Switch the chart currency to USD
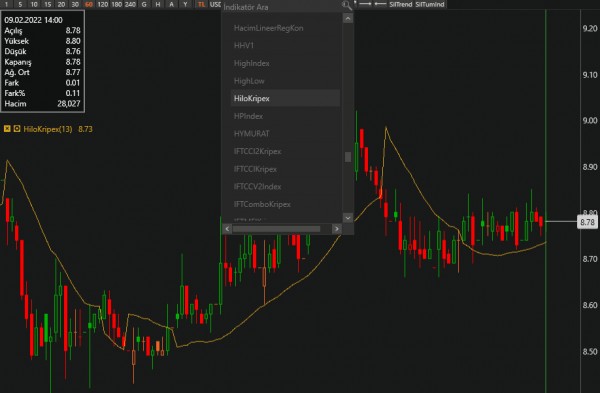 click(215, 5)
